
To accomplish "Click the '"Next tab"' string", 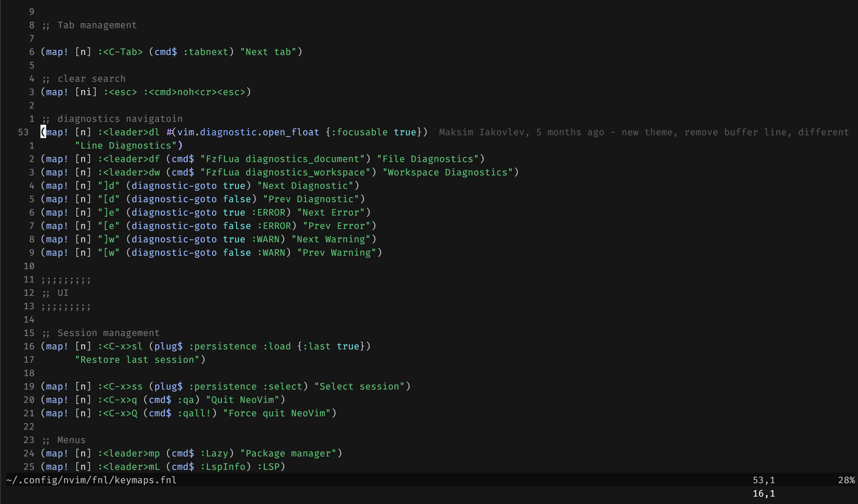I will [x=269, y=52].
